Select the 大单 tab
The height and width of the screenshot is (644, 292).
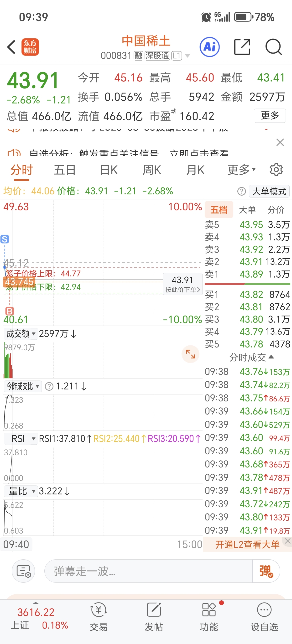(247, 210)
